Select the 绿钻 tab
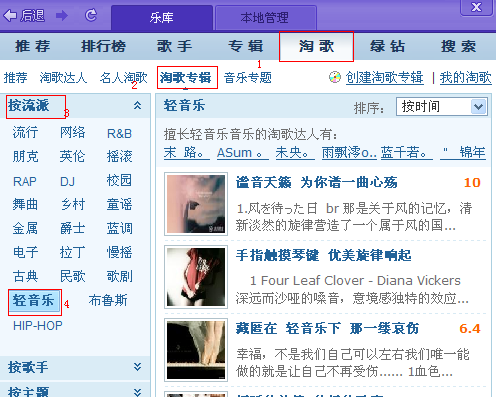This screenshot has height=397, width=496. [x=387, y=46]
